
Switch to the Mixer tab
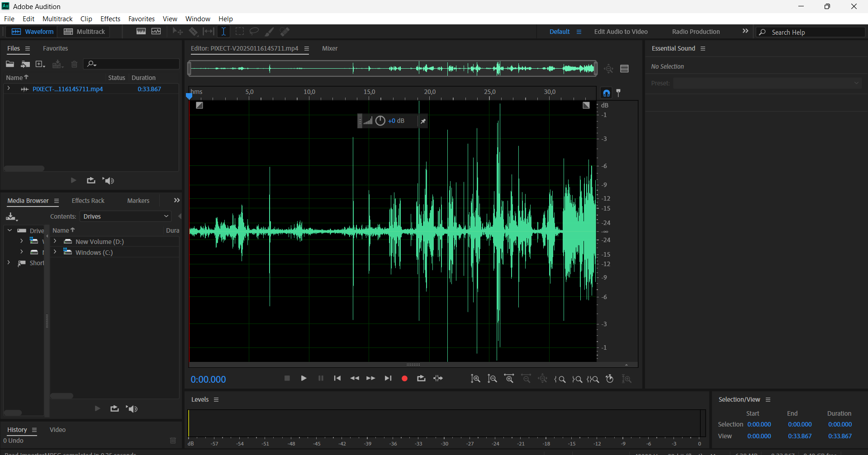[x=330, y=48]
